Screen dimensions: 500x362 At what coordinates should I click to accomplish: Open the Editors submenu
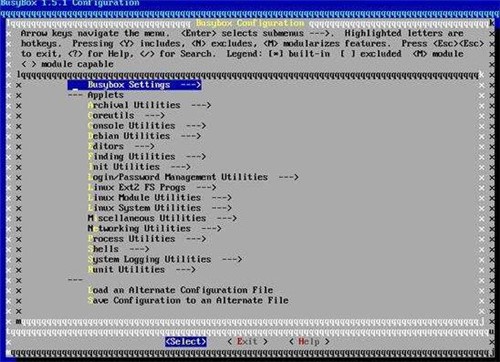coord(121,146)
